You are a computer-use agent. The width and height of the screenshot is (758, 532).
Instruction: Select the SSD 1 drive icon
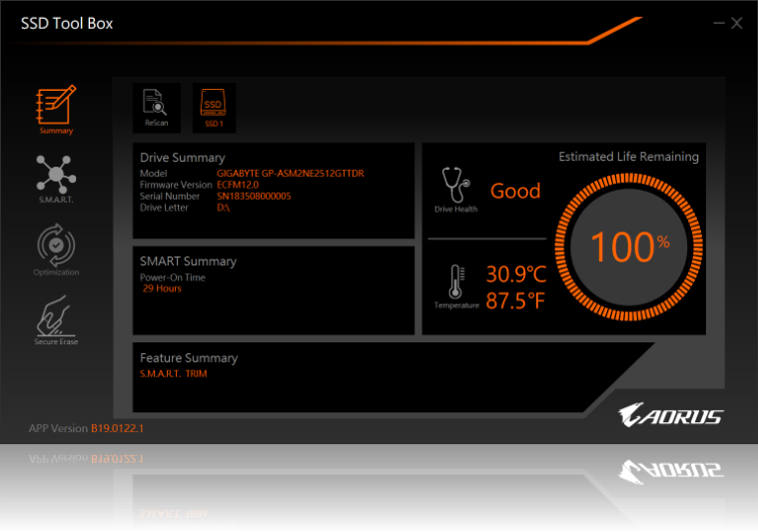coord(214,107)
